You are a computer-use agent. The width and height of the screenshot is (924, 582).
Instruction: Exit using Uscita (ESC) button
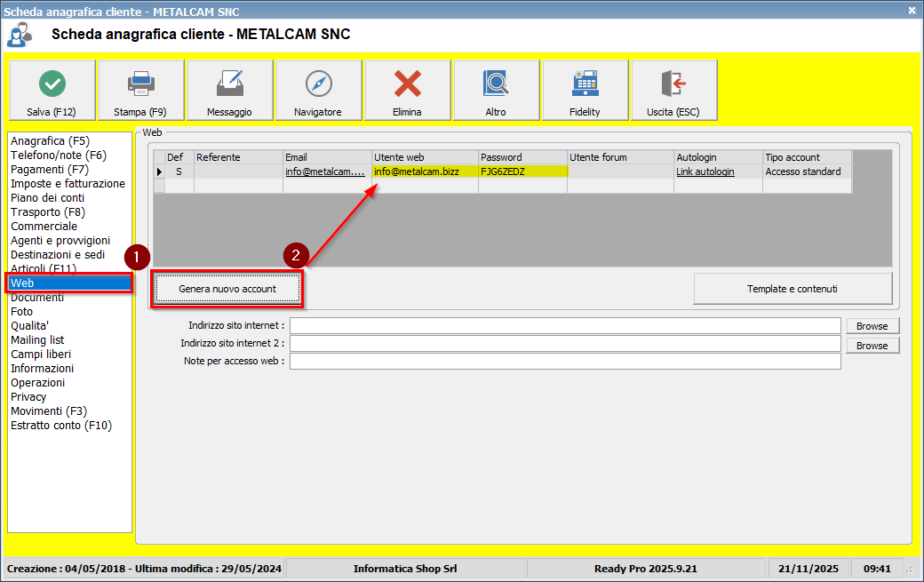click(x=673, y=90)
